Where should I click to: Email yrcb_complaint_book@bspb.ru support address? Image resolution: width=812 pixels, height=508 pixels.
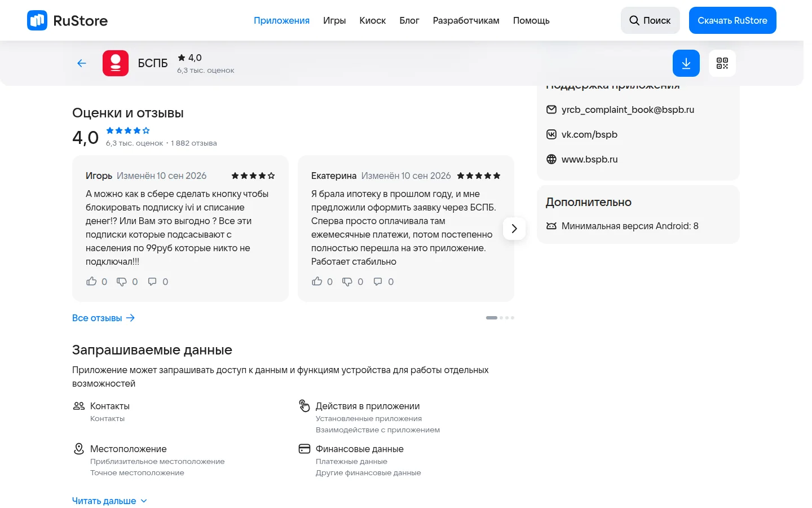[628, 110]
